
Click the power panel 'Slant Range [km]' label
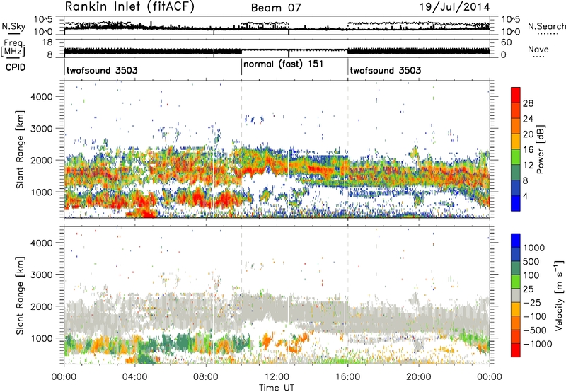[x=20, y=149]
